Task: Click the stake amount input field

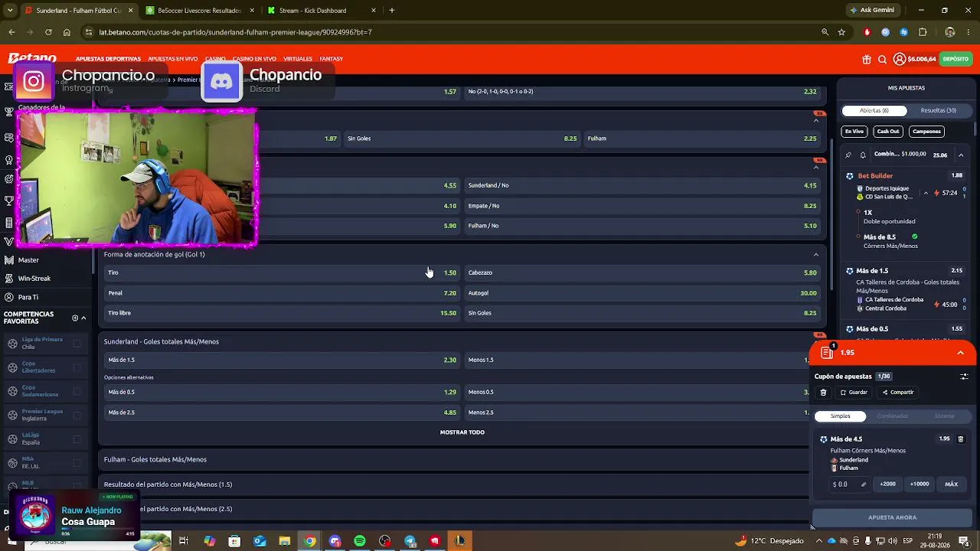Action: pyautogui.click(x=849, y=484)
